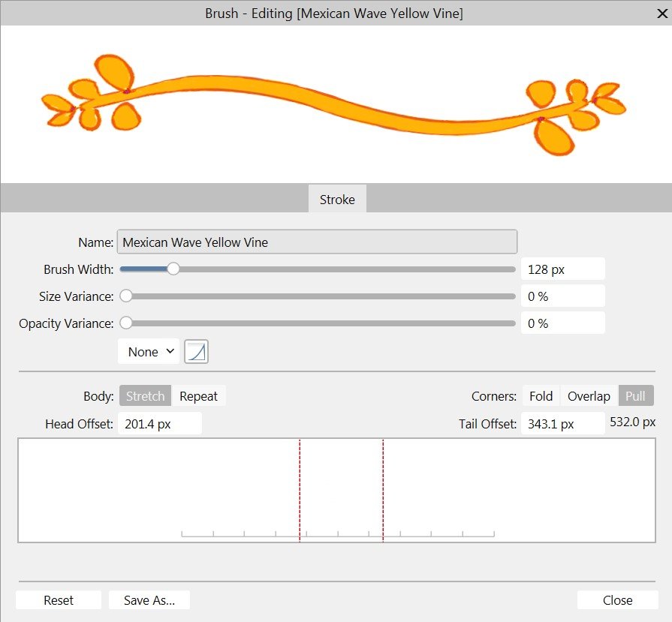The width and height of the screenshot is (672, 622).
Task: Click the yellow vine brush preview
Action: tap(334, 105)
